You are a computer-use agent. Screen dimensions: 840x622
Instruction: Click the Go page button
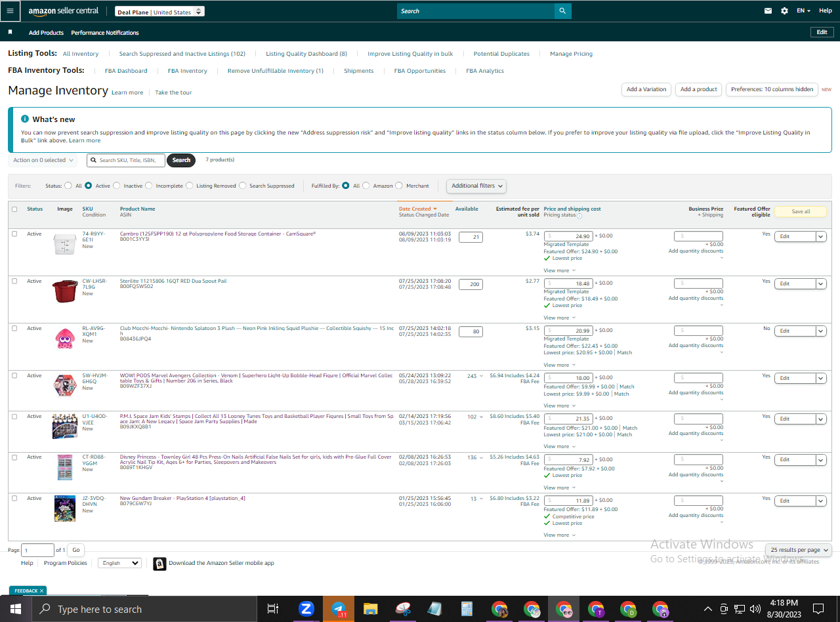pos(76,550)
